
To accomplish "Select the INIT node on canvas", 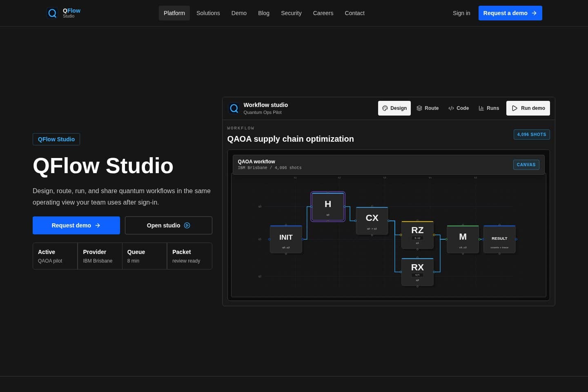I will click(x=286, y=239).
